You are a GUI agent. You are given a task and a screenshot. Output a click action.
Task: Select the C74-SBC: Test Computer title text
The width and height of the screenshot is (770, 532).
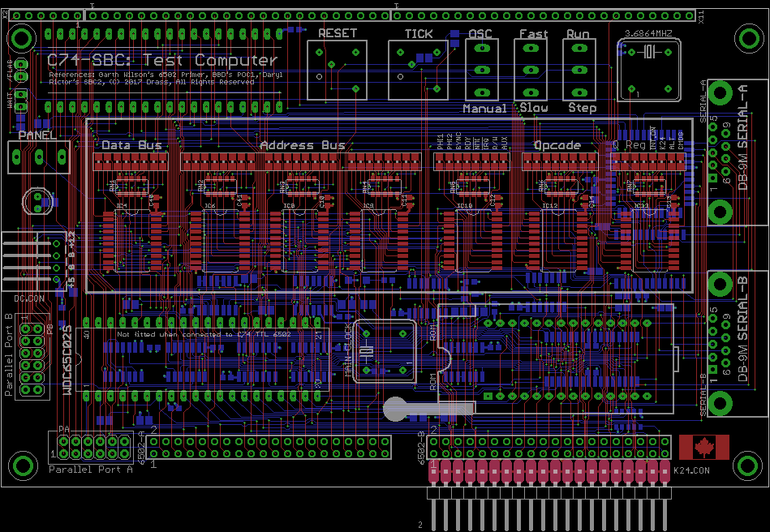click(x=162, y=61)
